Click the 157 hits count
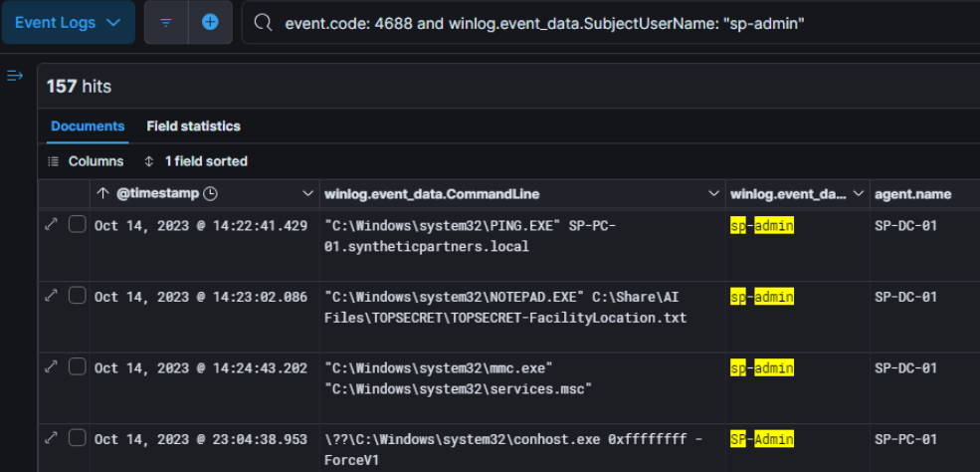Viewport: 980px width, 472px height. [79, 87]
